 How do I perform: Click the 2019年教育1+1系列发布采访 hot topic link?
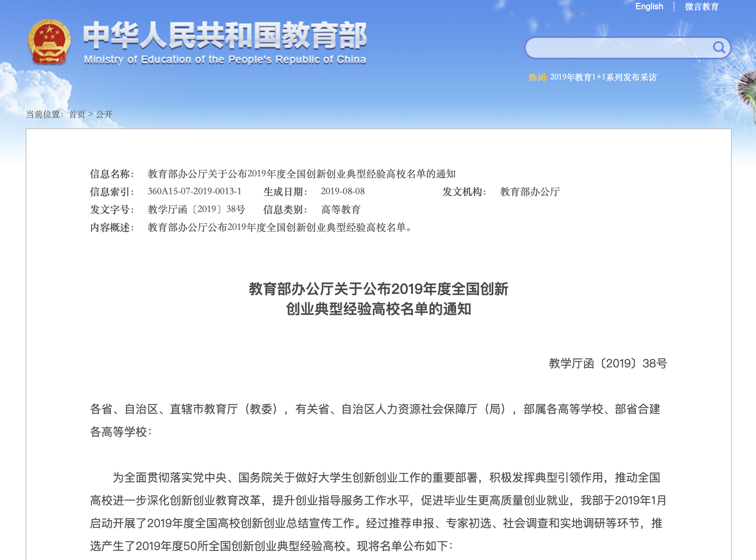(603, 77)
